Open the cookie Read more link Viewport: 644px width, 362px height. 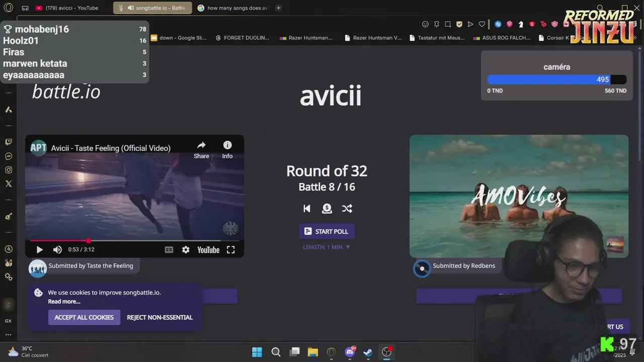(64, 302)
